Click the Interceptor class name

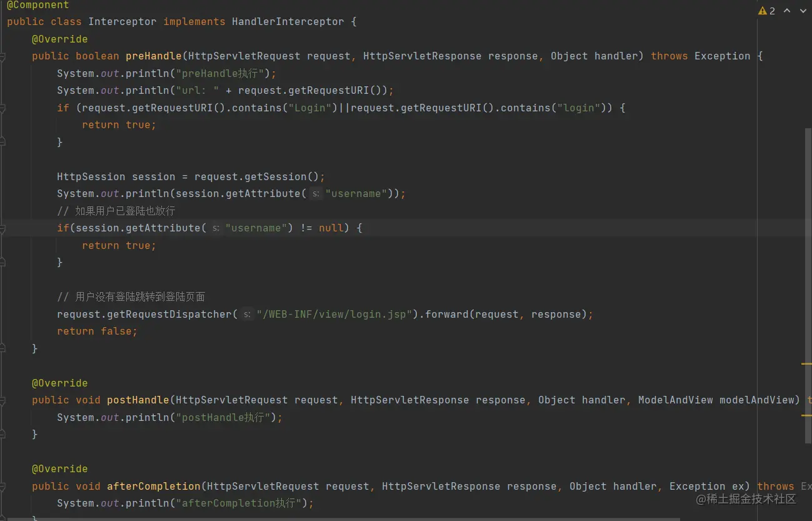pyautogui.click(x=123, y=22)
